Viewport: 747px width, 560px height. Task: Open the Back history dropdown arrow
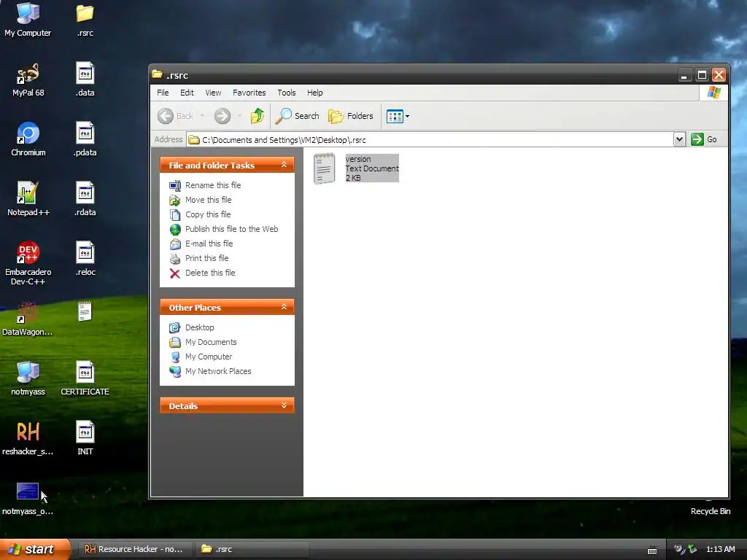(x=202, y=116)
